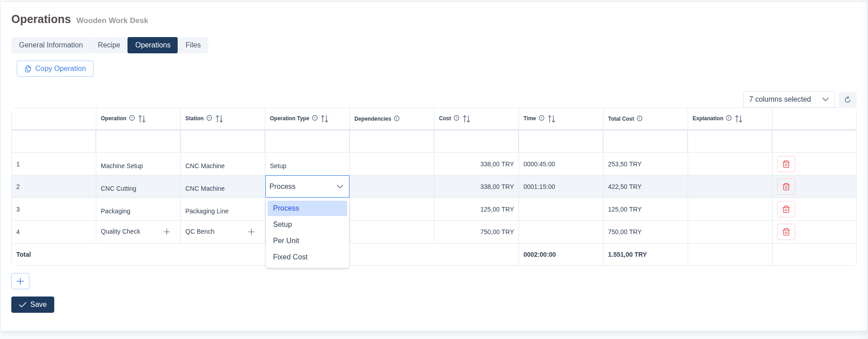Delete the Quality Check operation row
This screenshot has width=868, height=339.
786,232
